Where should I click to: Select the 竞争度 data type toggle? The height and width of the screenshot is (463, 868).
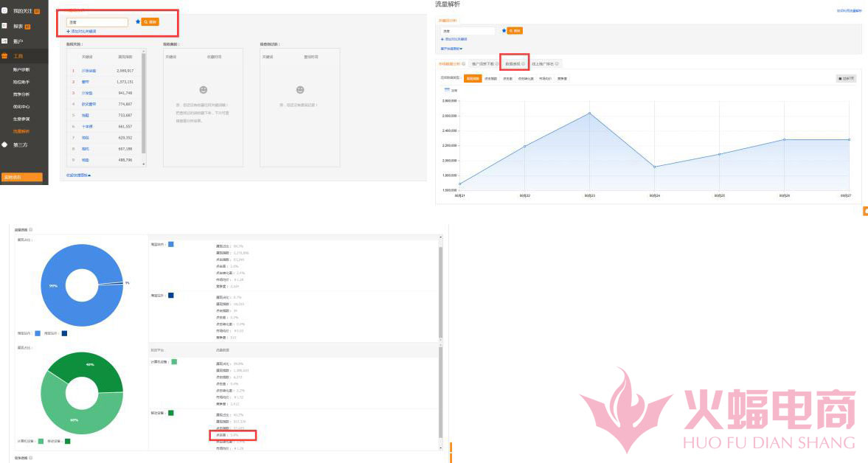coord(562,77)
